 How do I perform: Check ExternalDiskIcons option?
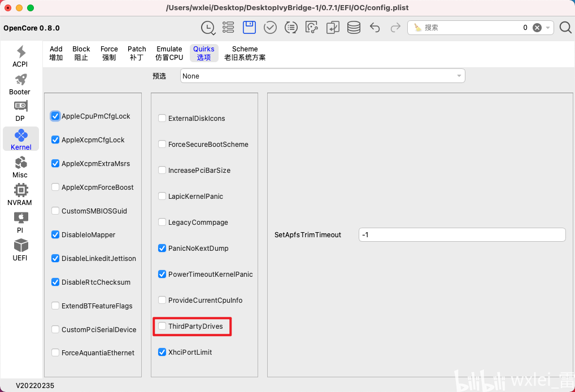tap(162, 119)
